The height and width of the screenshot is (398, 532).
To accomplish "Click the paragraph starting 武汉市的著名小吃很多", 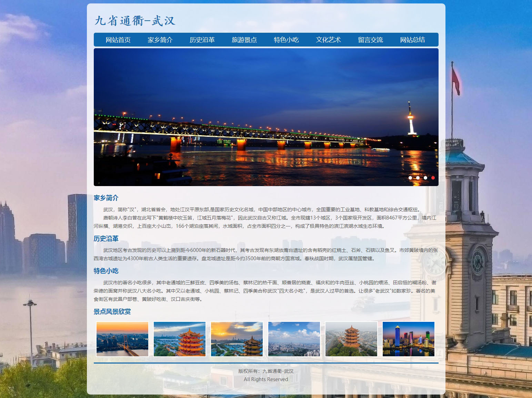I will (266, 291).
